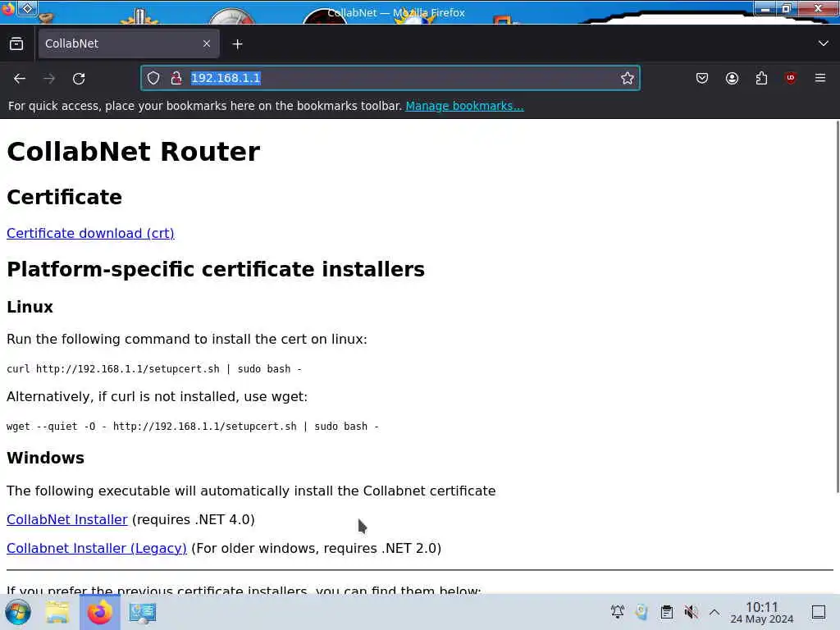Click the Collabnet Installer (Legacy) link
840x630 pixels.
point(97,549)
